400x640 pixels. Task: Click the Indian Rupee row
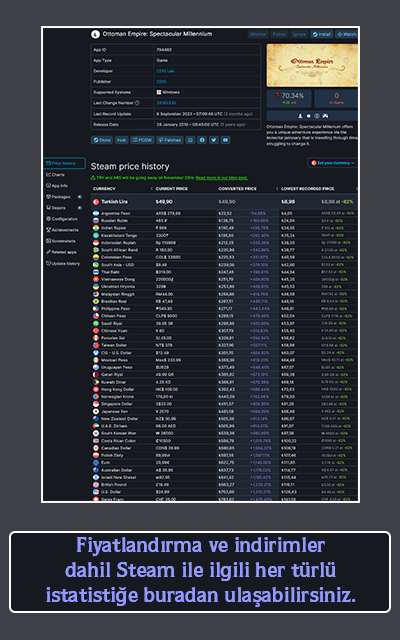click(224, 228)
